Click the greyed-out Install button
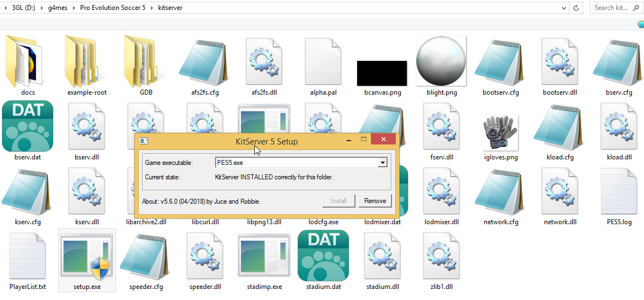This screenshot has height=300, width=644. click(339, 201)
